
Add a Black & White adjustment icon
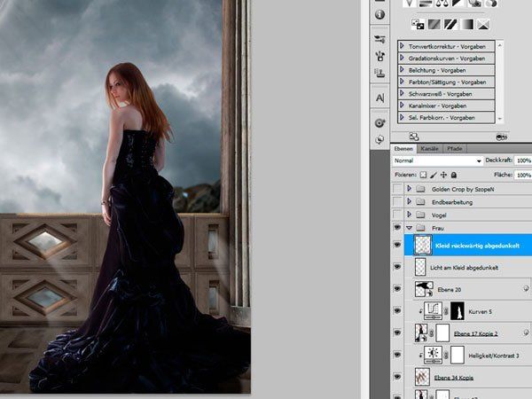coord(458,3)
